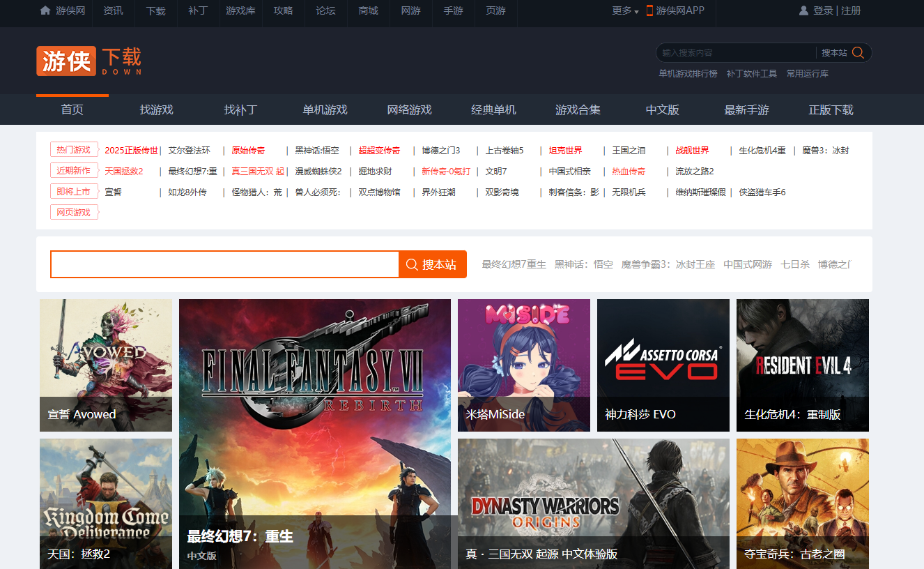Open the 单机游戏 tab
The image size is (924, 569).
pyautogui.click(x=325, y=109)
